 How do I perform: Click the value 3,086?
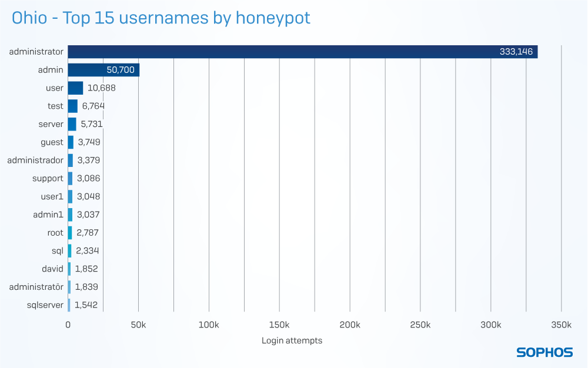tap(89, 178)
